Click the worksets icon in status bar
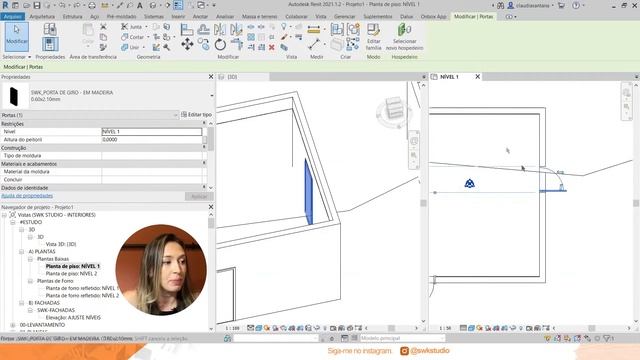Image resolution: width=640 pixels, height=360 pixels. tap(227, 338)
